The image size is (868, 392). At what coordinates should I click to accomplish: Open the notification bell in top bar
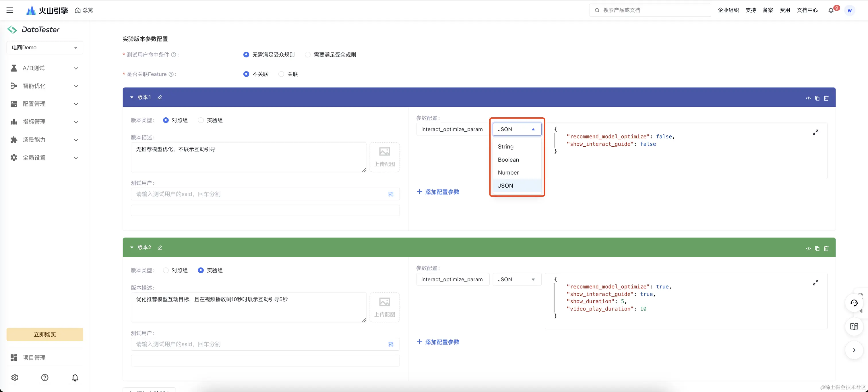[x=831, y=10]
